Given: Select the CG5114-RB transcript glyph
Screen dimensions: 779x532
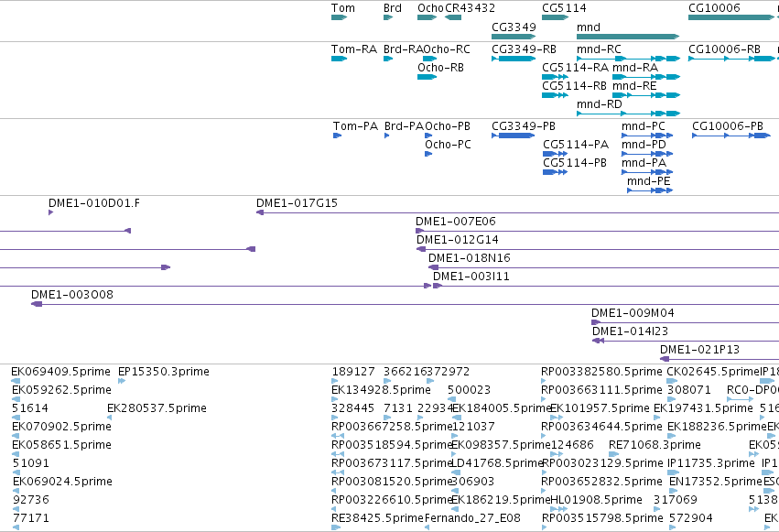Looking at the screenshot, I should [x=555, y=95].
